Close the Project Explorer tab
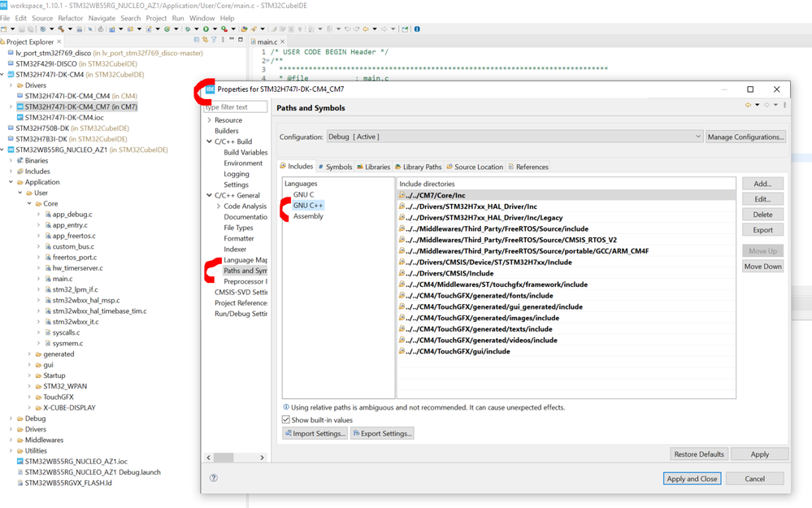The image size is (812, 508). (59, 41)
